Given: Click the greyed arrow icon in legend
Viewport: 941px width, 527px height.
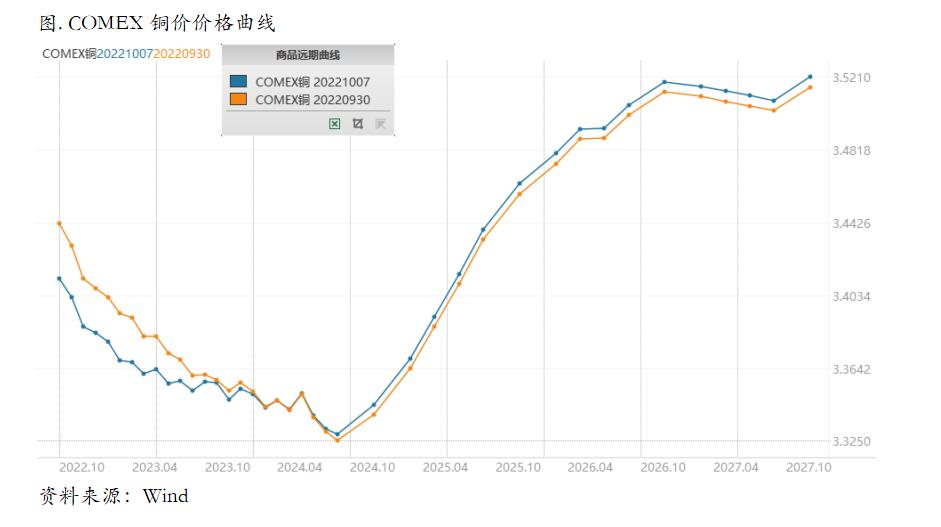Looking at the screenshot, I should (380, 124).
